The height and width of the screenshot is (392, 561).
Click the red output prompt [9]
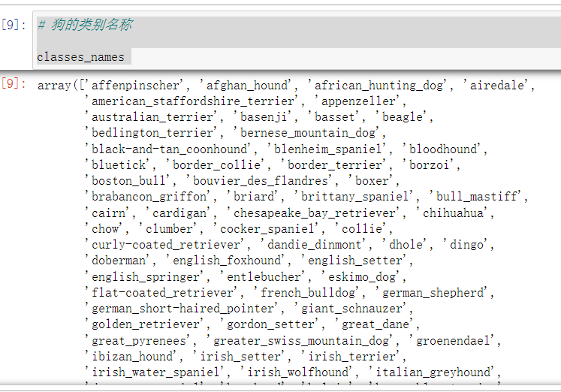click(x=14, y=83)
